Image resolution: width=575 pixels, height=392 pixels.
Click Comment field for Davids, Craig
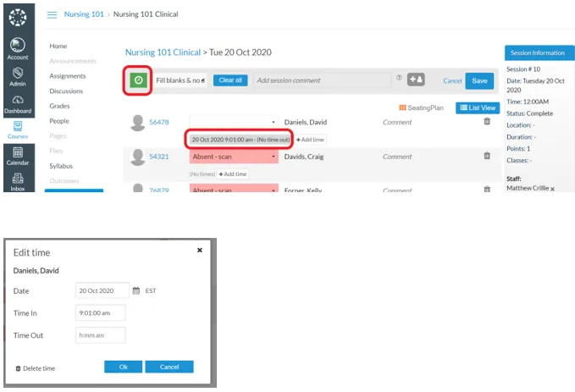click(x=397, y=157)
